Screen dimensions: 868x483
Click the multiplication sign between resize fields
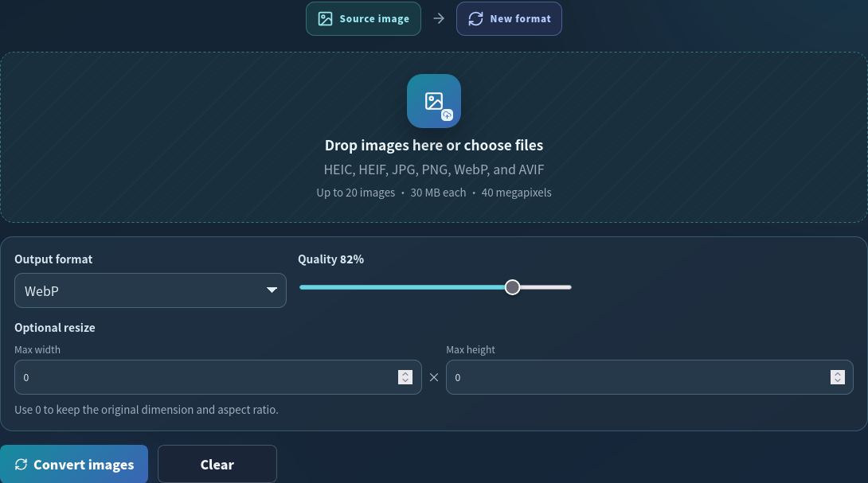pos(434,377)
